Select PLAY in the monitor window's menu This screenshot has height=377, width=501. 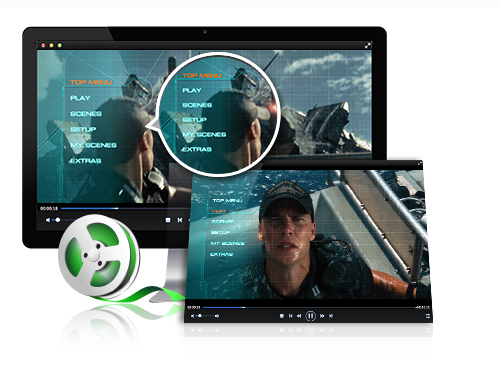80,98
